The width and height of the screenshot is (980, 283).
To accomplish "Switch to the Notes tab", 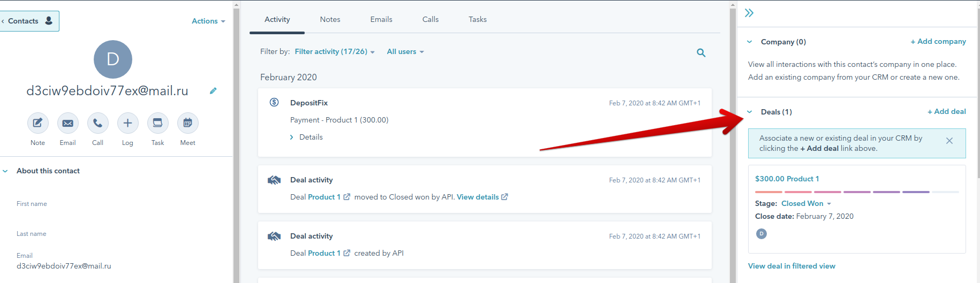I will (x=330, y=19).
